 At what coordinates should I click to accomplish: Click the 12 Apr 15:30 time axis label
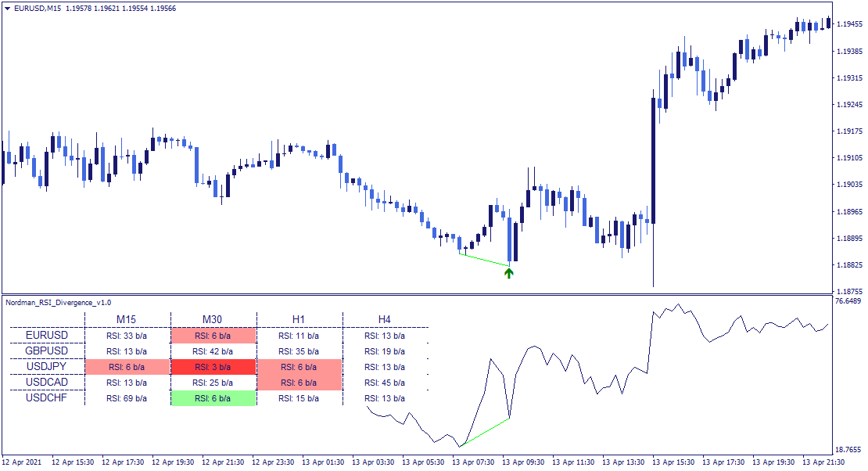73,462
